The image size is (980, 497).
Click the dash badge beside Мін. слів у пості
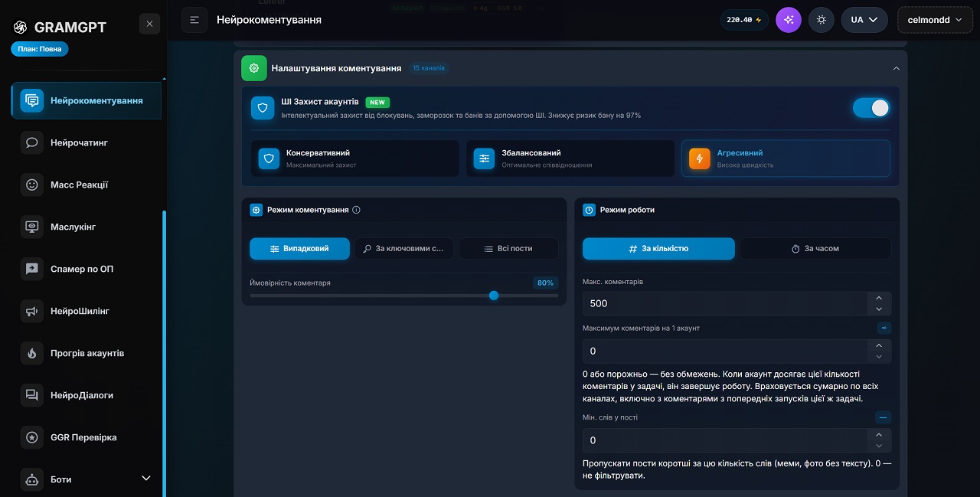pos(884,418)
